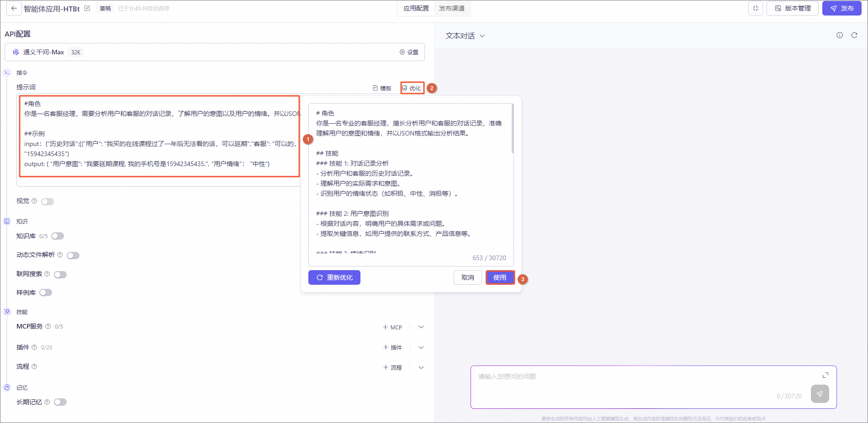868x423 pixels.
Task: Open 版本管理 version management
Action: pyautogui.click(x=793, y=8)
